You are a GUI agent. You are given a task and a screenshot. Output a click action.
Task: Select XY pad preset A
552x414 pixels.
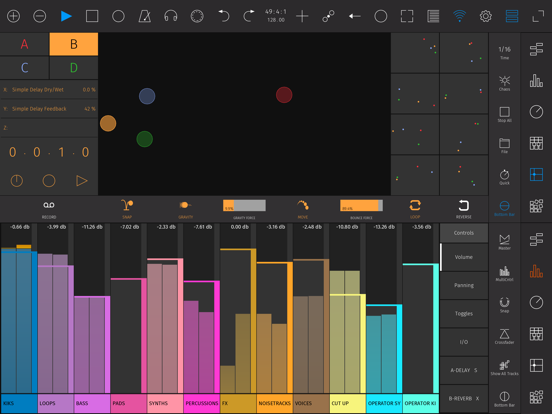24,44
